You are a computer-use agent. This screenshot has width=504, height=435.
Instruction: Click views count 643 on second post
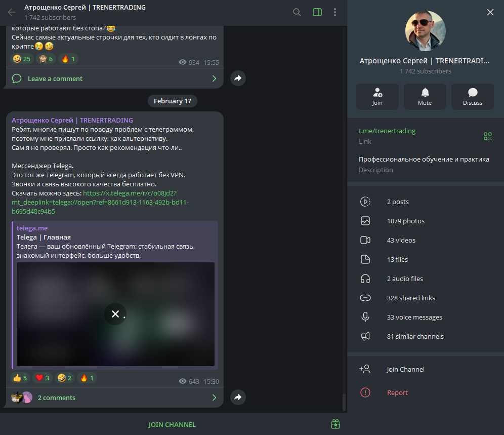click(189, 382)
